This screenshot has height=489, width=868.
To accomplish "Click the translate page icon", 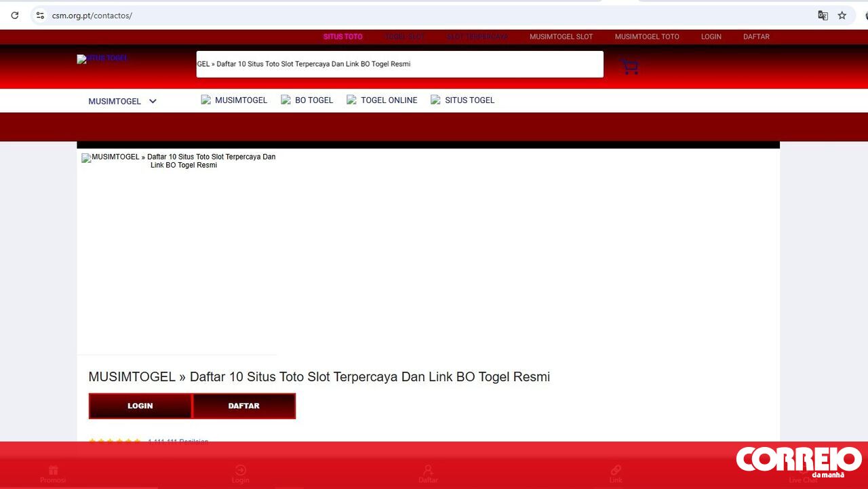I will click(823, 15).
